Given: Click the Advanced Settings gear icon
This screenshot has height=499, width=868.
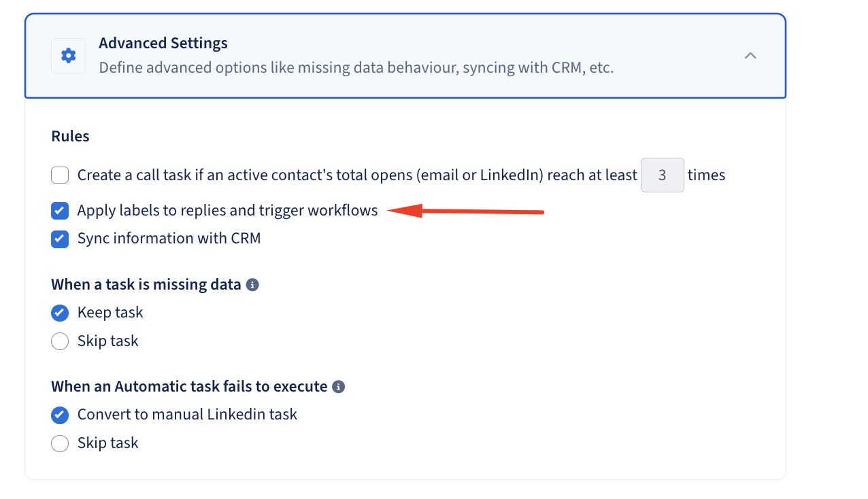Looking at the screenshot, I should click(x=68, y=56).
